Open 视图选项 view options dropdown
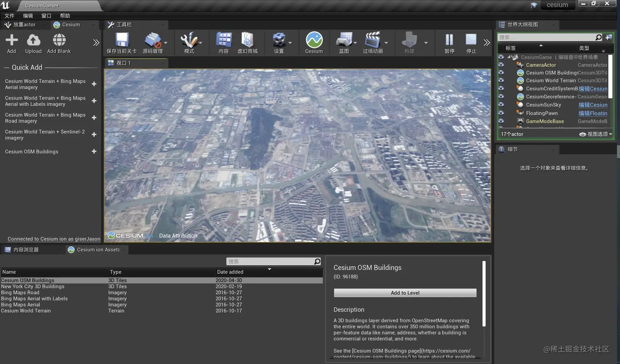 click(596, 134)
